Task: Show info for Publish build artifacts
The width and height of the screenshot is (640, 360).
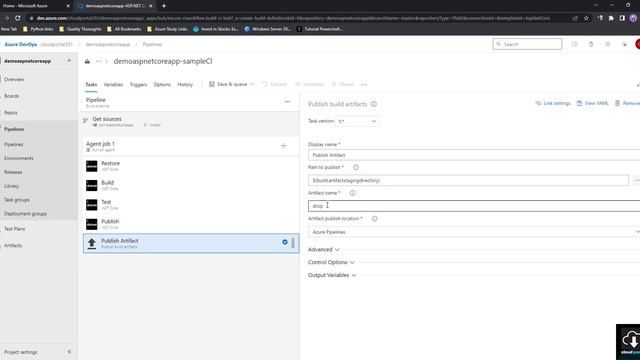Action: 374,104
